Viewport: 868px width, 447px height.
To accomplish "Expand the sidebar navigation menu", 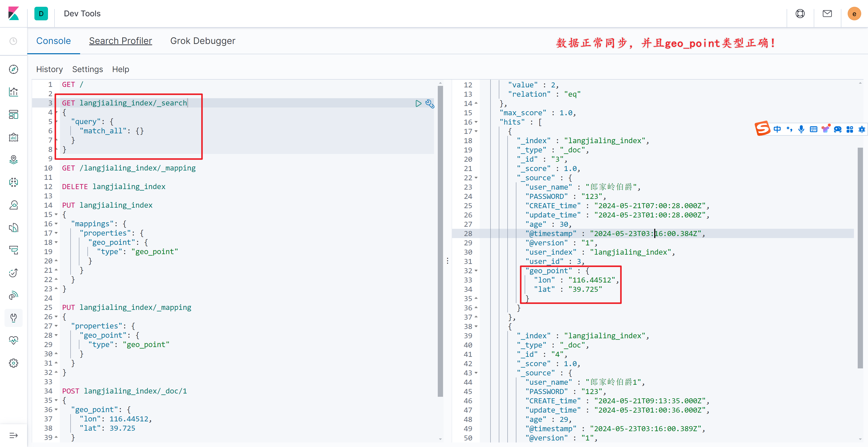I will 14,435.
